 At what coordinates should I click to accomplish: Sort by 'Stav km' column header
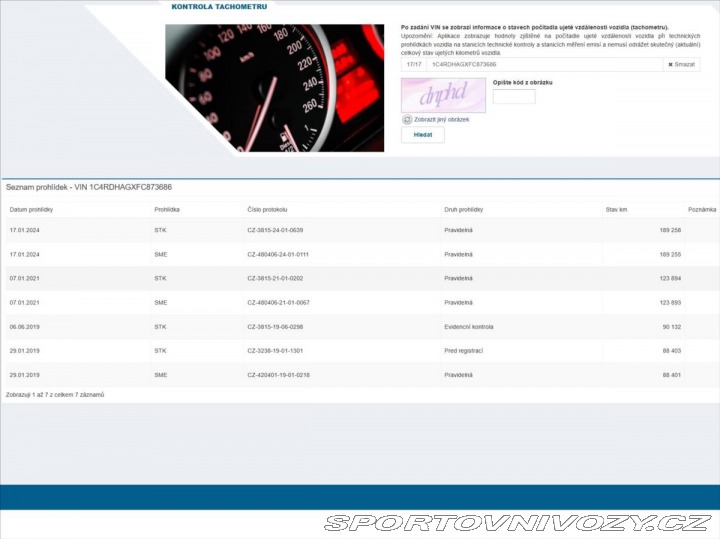coord(616,210)
